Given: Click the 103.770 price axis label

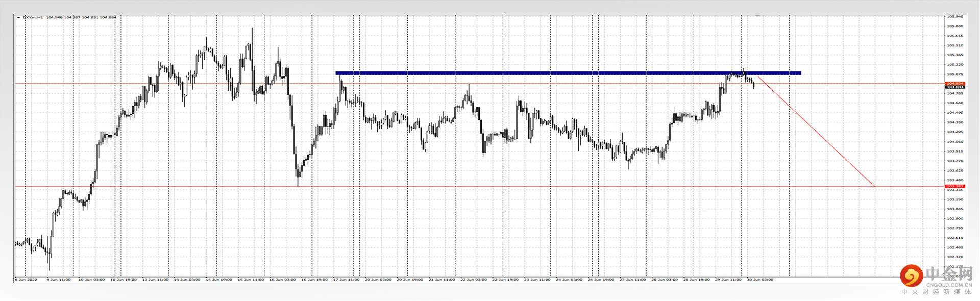Looking at the screenshot, I should coord(955,161).
